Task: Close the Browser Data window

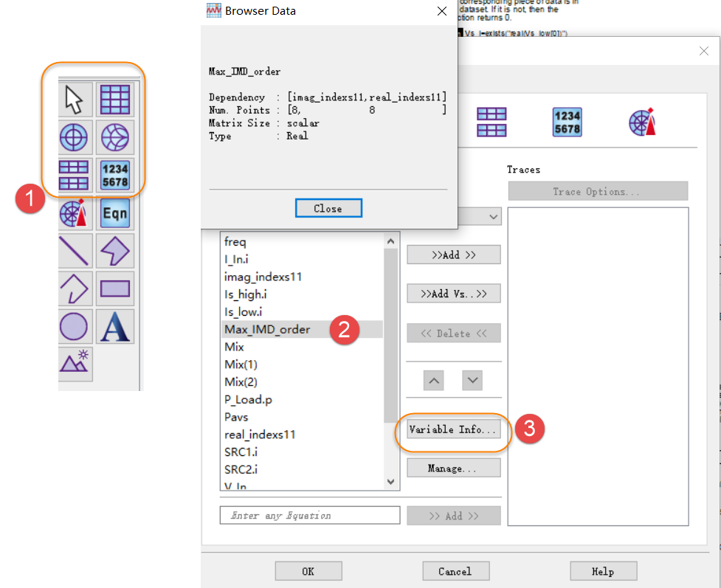Action: pyautogui.click(x=442, y=11)
